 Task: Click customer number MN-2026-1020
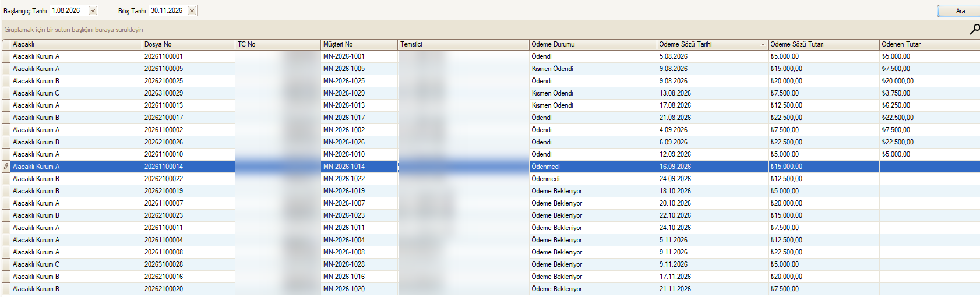click(344, 289)
